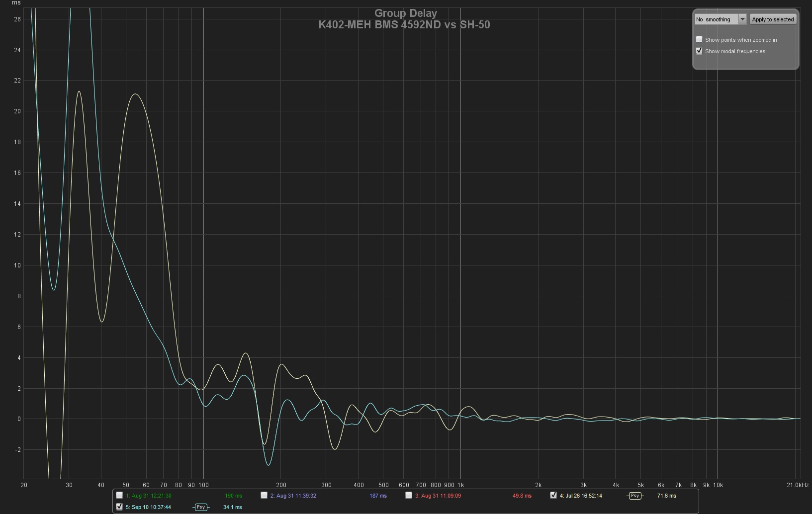The height and width of the screenshot is (514, 812).
Task: Enable Show points when zoomed in
Action: (x=699, y=39)
